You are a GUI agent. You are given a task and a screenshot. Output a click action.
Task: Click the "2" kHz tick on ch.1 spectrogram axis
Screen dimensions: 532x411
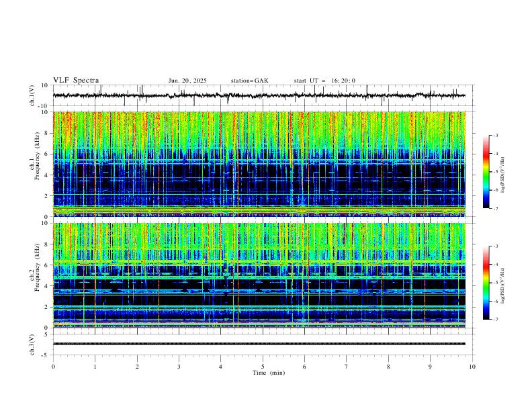pyautogui.click(x=46, y=195)
